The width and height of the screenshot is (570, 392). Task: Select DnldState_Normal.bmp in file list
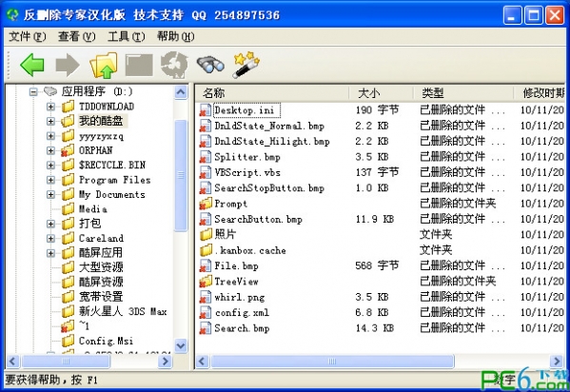point(269,126)
